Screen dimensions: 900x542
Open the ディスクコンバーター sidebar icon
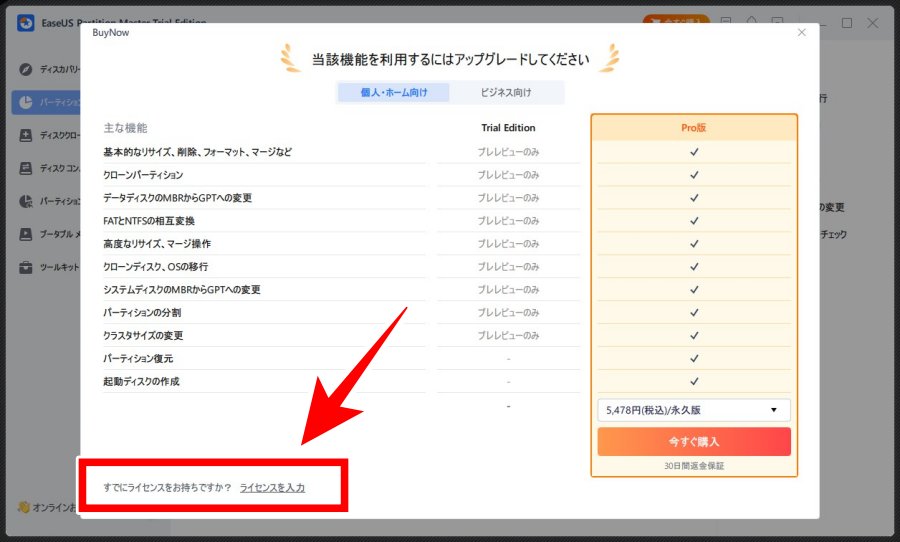pyautogui.click(x=25, y=168)
